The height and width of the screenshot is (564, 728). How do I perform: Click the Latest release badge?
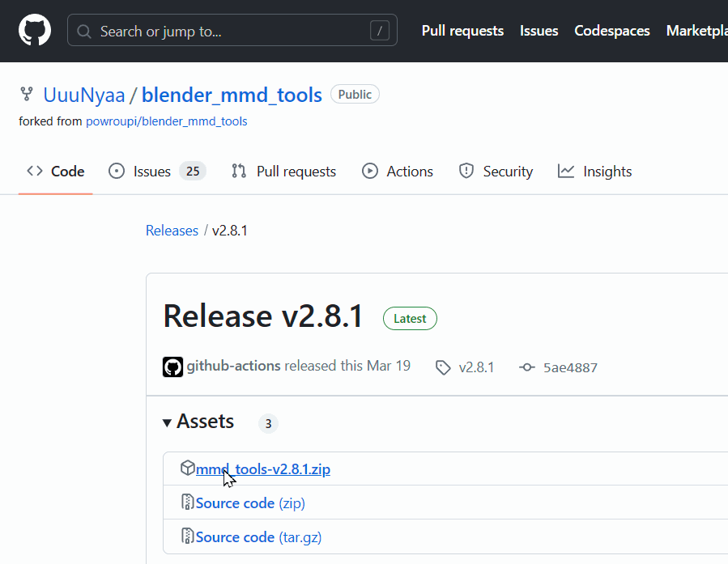coord(410,319)
